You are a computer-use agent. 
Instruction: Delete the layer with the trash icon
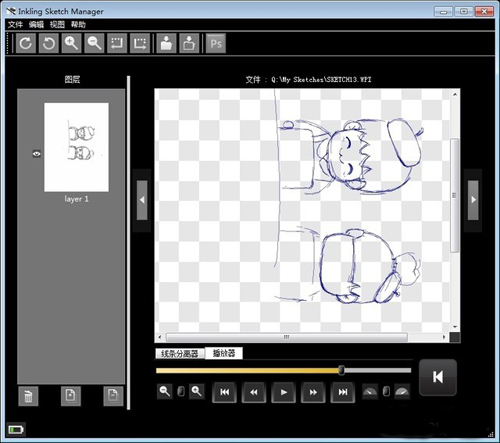tap(28, 396)
